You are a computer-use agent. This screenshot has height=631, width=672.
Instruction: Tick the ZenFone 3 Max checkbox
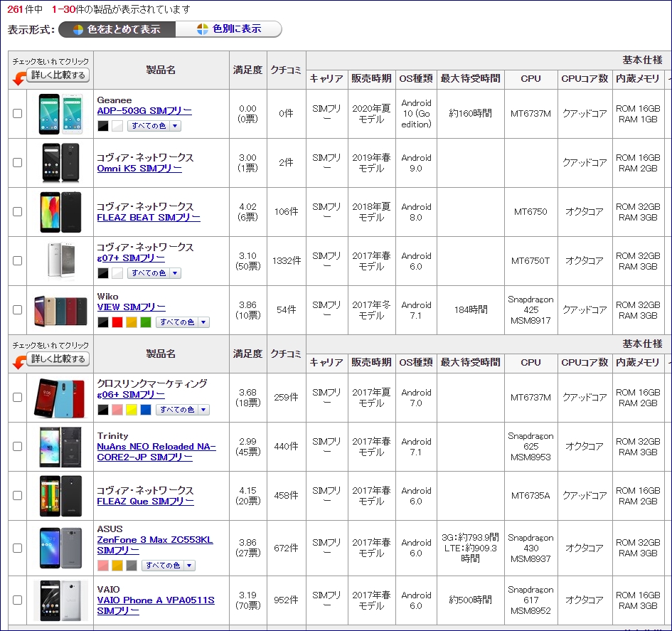(17, 548)
